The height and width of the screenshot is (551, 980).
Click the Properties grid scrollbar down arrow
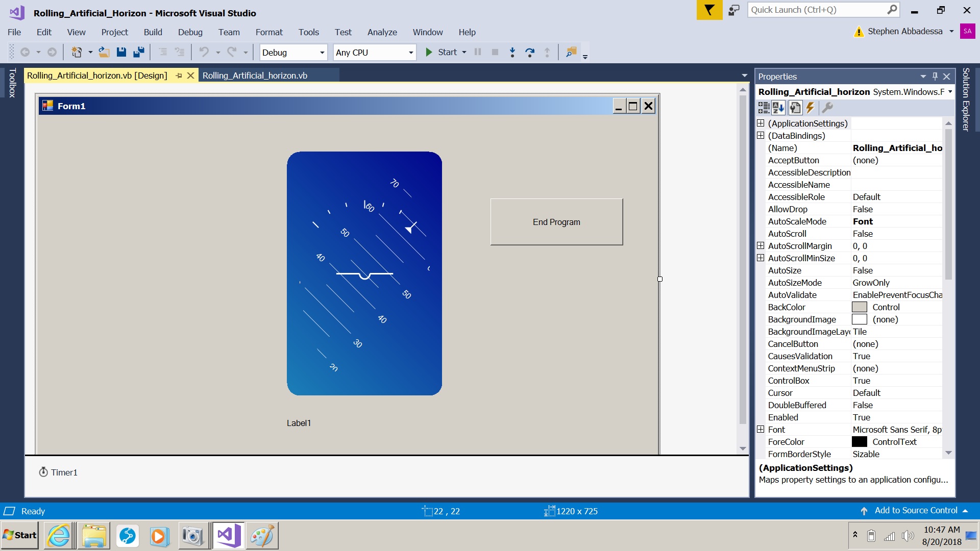tap(948, 453)
